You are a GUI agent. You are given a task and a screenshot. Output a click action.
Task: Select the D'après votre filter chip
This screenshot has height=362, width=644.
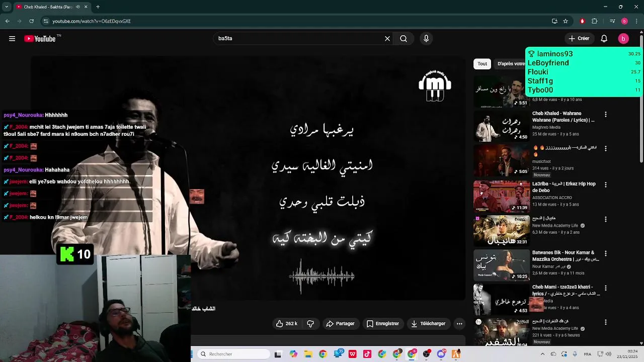point(511,64)
